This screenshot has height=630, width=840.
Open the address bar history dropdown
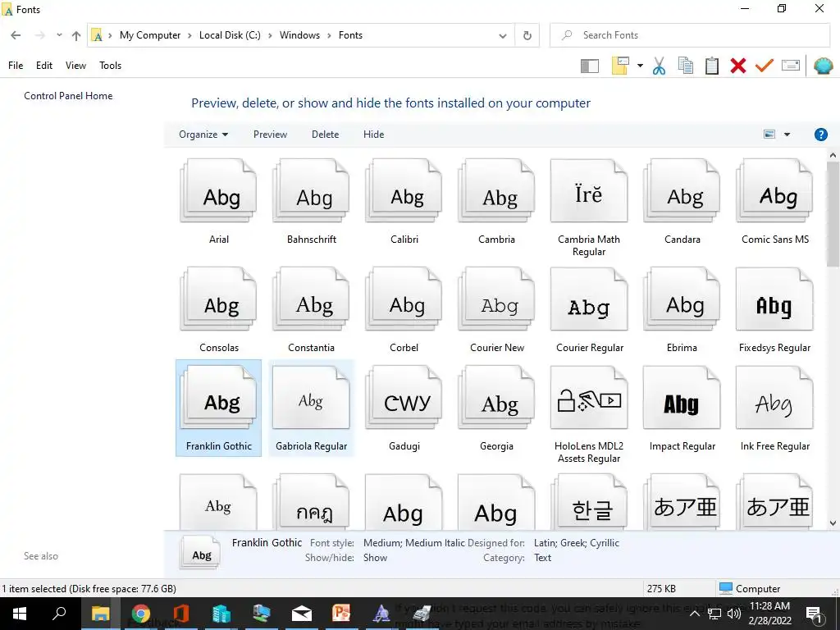(503, 35)
